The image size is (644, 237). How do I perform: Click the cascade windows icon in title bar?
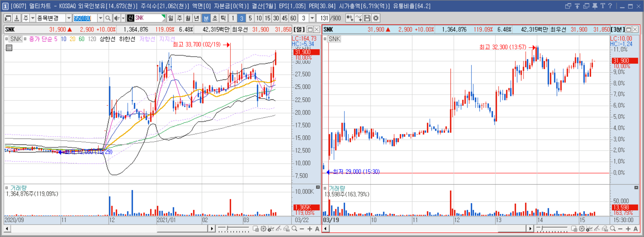click(x=586, y=6)
